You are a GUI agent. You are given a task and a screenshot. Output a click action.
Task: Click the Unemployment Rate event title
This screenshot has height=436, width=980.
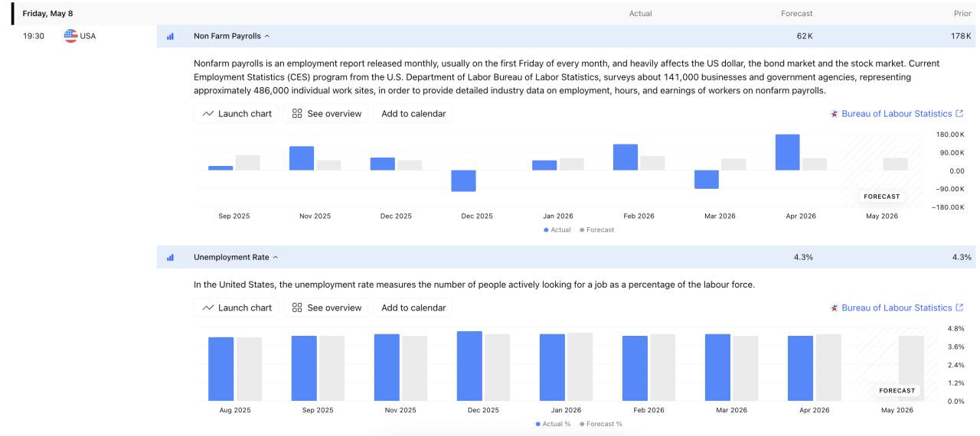tap(231, 258)
